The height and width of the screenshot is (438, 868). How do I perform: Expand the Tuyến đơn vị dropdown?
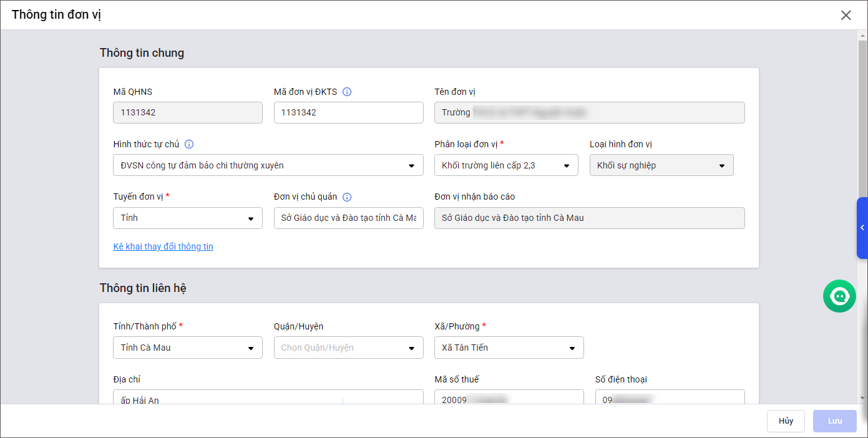187,218
